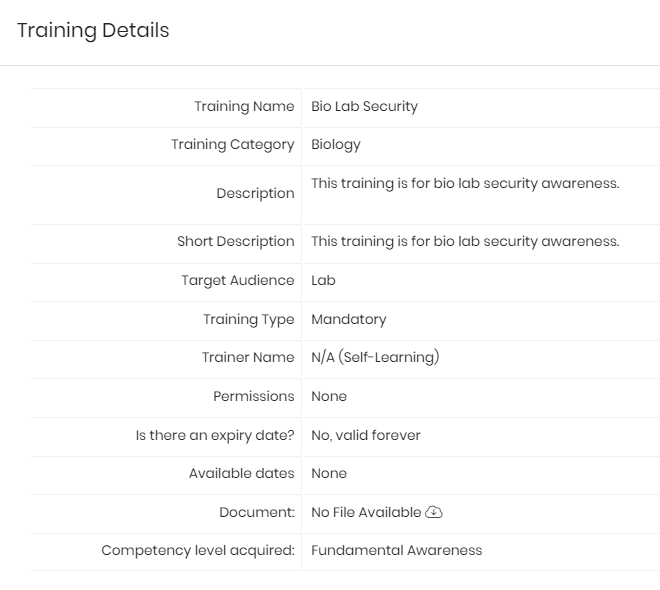The height and width of the screenshot is (590, 660).
Task: Click the 'Trainer Name' row label
Action: pyautogui.click(x=248, y=357)
